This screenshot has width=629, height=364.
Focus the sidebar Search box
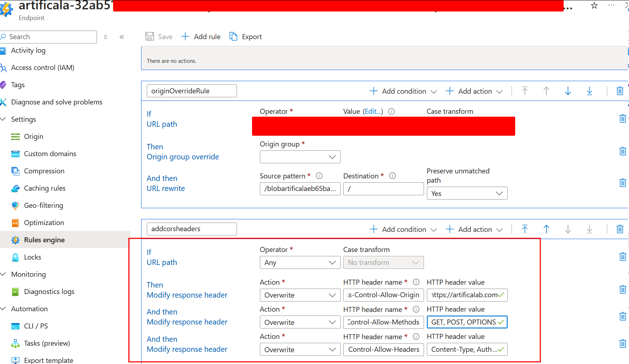48,37
